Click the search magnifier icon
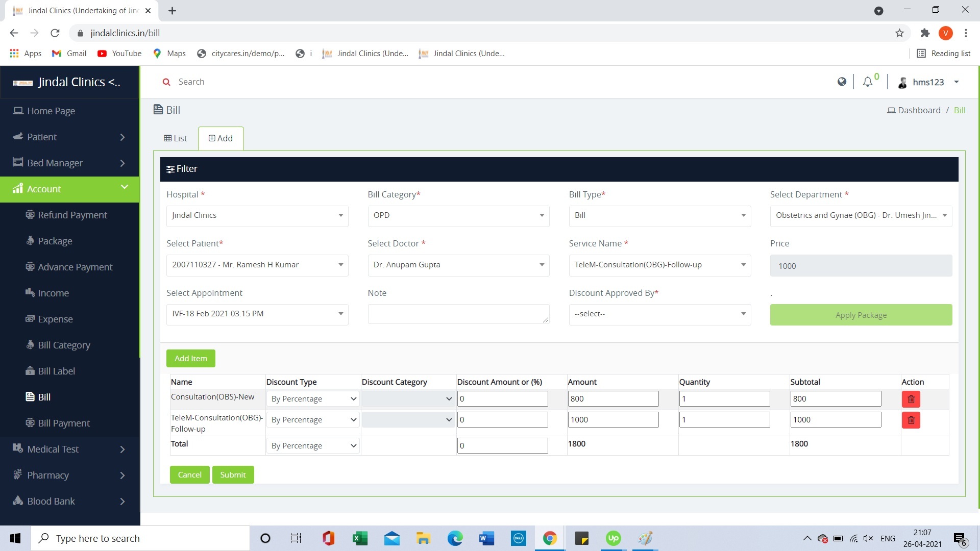Viewport: 980px width, 551px height. tap(166, 82)
